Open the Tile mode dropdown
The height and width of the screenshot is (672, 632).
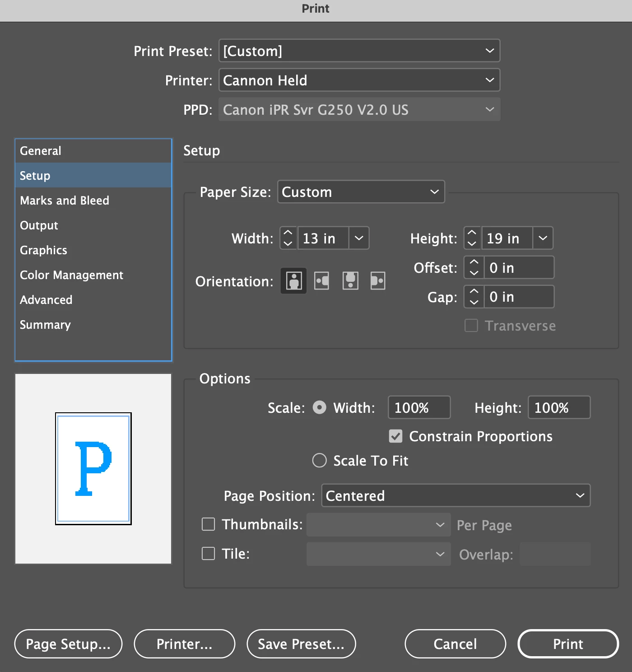click(x=379, y=554)
